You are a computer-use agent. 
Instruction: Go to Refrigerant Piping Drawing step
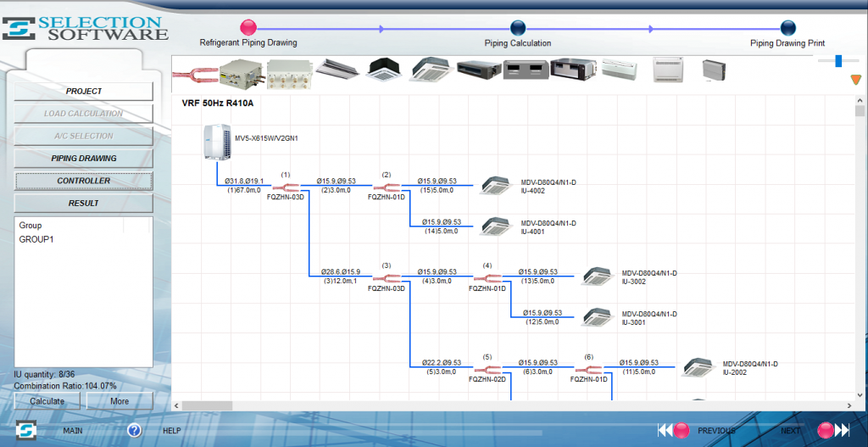(x=248, y=28)
